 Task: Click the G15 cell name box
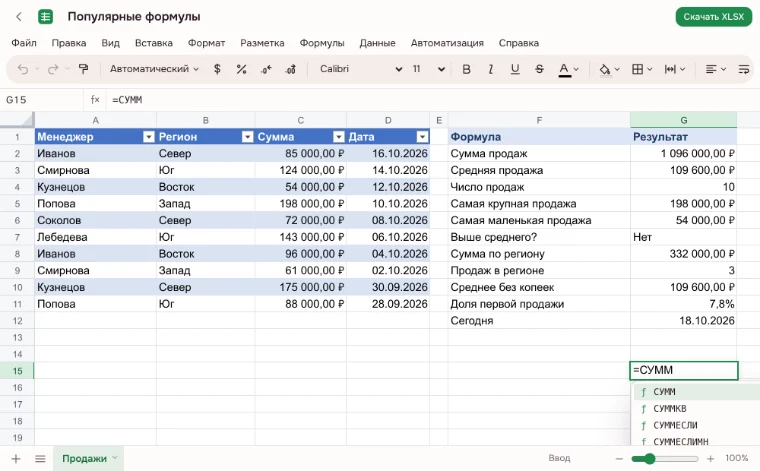[x=42, y=99]
